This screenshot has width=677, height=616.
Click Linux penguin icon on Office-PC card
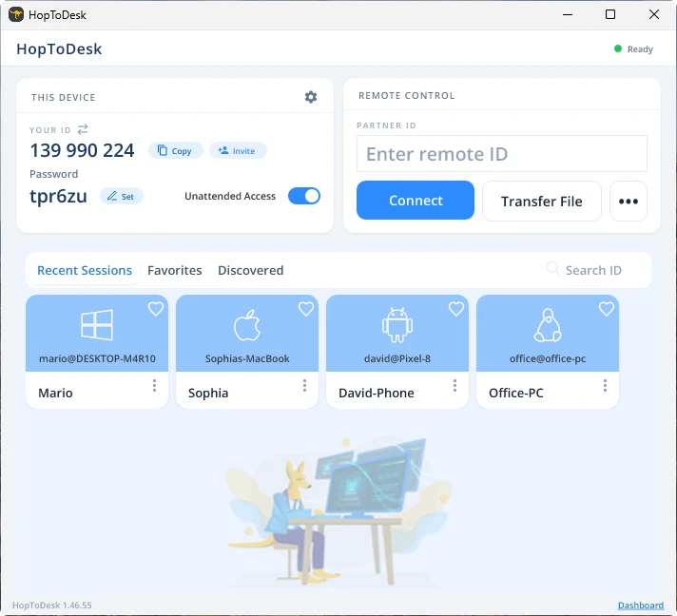[548, 325]
